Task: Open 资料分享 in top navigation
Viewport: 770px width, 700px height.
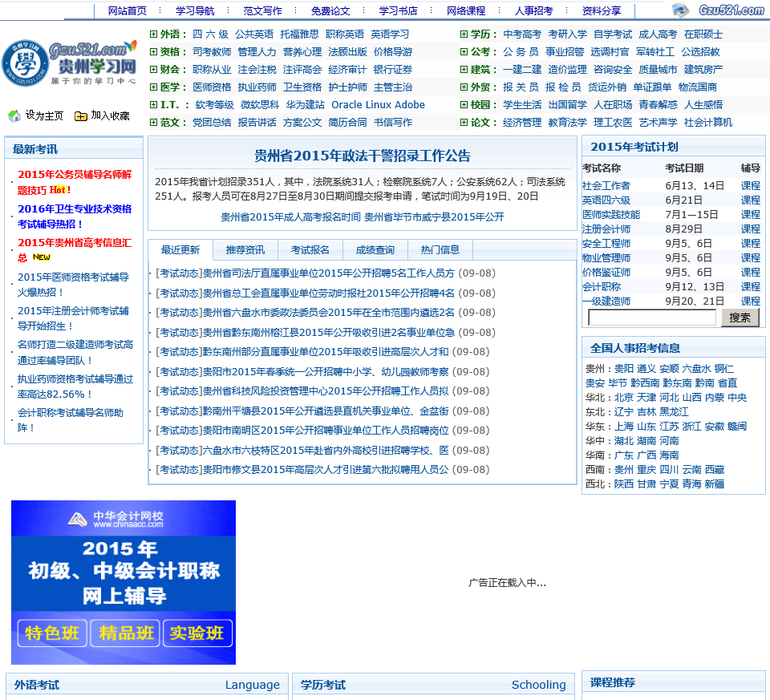Action: click(602, 10)
